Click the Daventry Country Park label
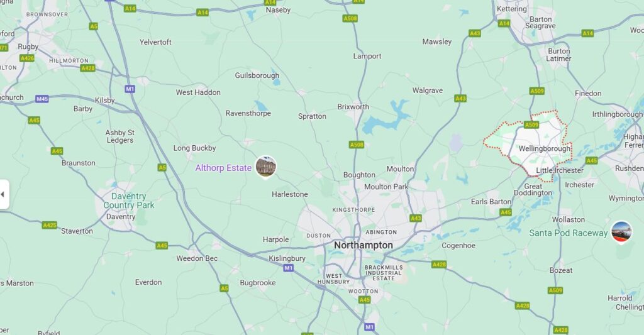 [128, 200]
